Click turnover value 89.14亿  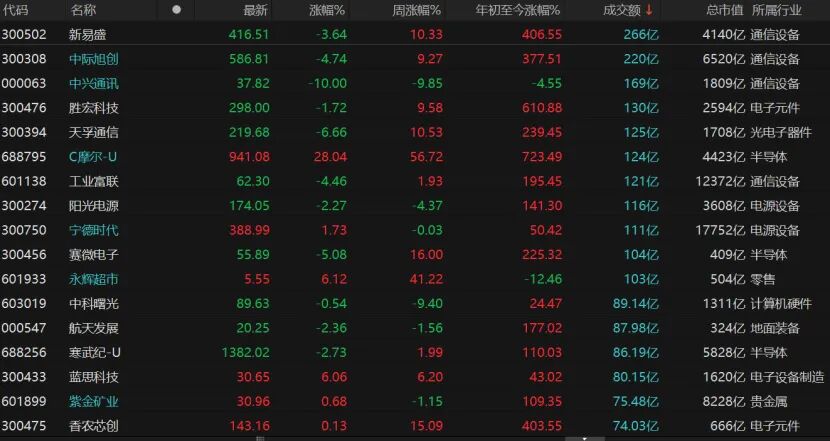click(x=636, y=303)
